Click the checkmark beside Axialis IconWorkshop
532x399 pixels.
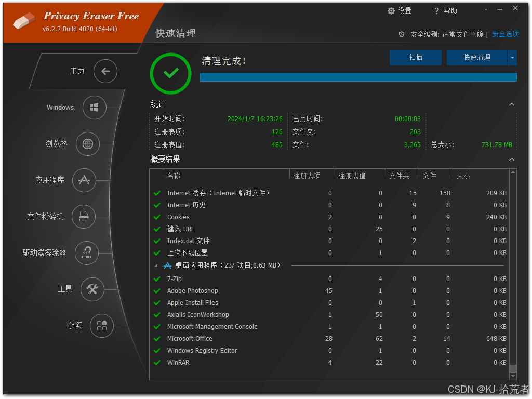(157, 315)
